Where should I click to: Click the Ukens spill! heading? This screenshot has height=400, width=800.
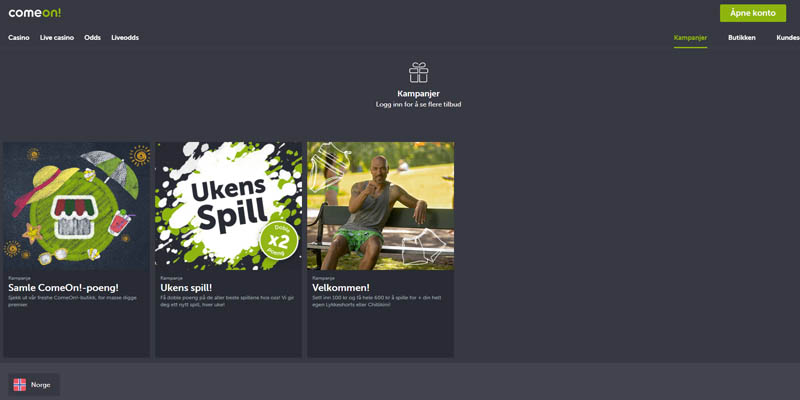click(186, 288)
